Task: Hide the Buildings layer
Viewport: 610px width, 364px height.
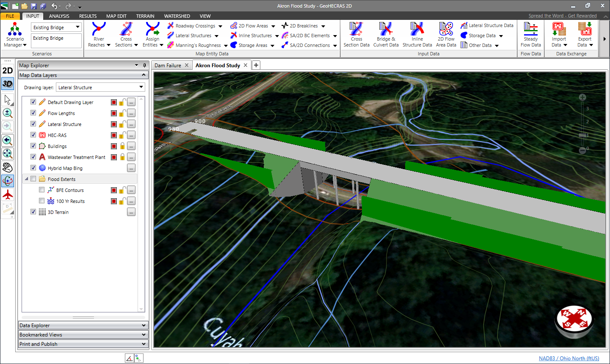Action: pyautogui.click(x=33, y=145)
